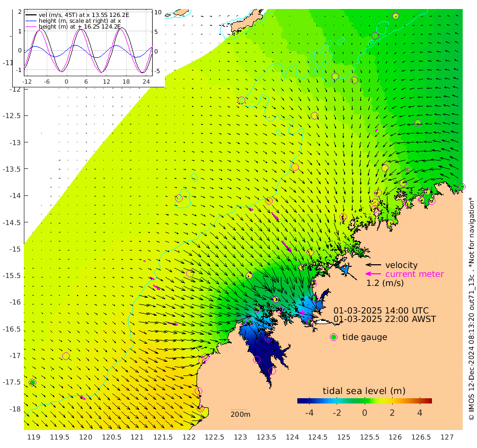Click inset time axis label '18'

126,82
